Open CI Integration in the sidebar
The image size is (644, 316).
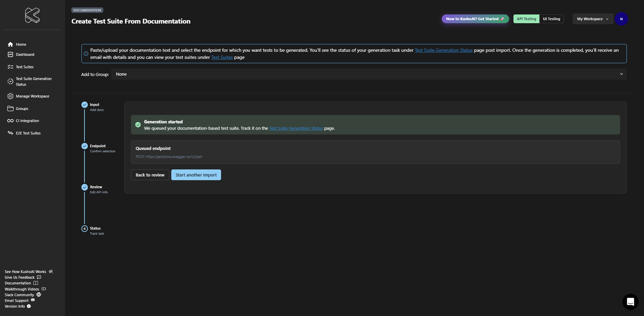[x=27, y=121]
